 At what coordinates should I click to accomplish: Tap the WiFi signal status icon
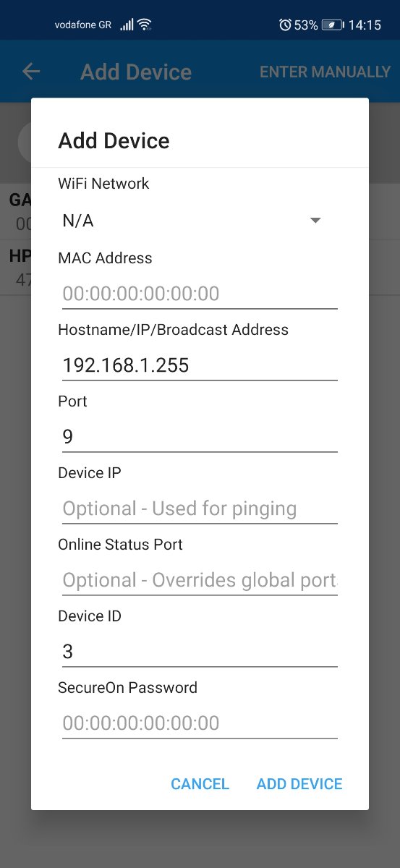click(x=145, y=25)
